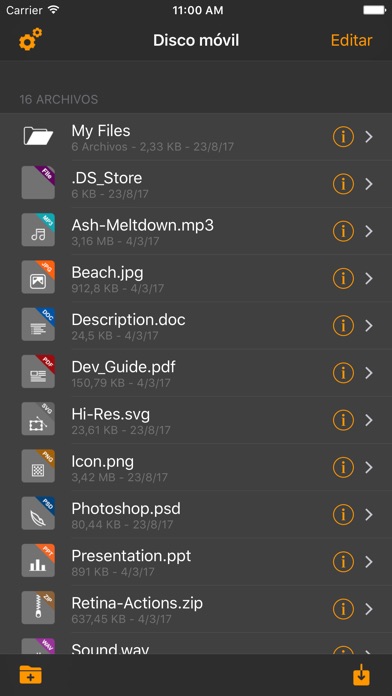Open the Hi-Res.svg file

click(196, 420)
